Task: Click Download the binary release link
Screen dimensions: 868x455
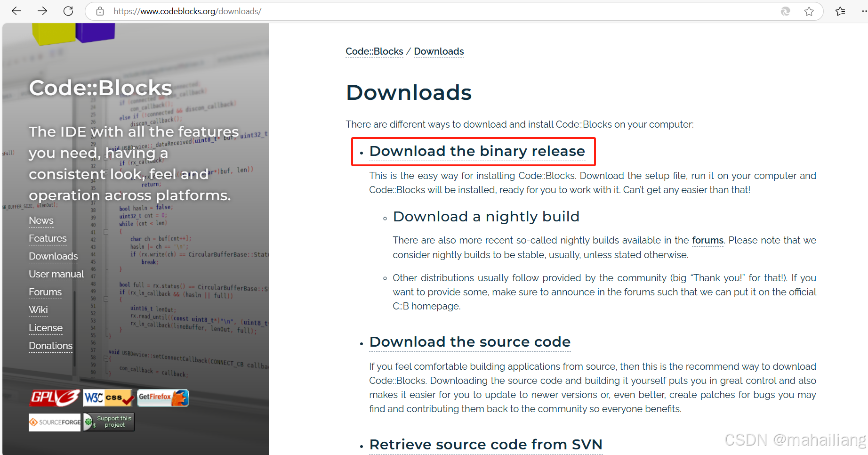Action: [477, 151]
